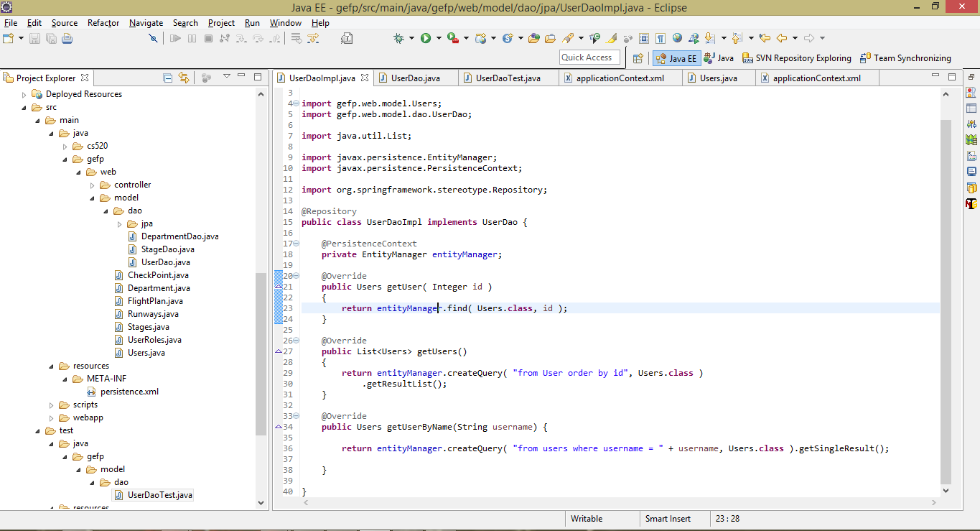
Task: Click the Open Web Browser globe icon
Action: click(677, 38)
